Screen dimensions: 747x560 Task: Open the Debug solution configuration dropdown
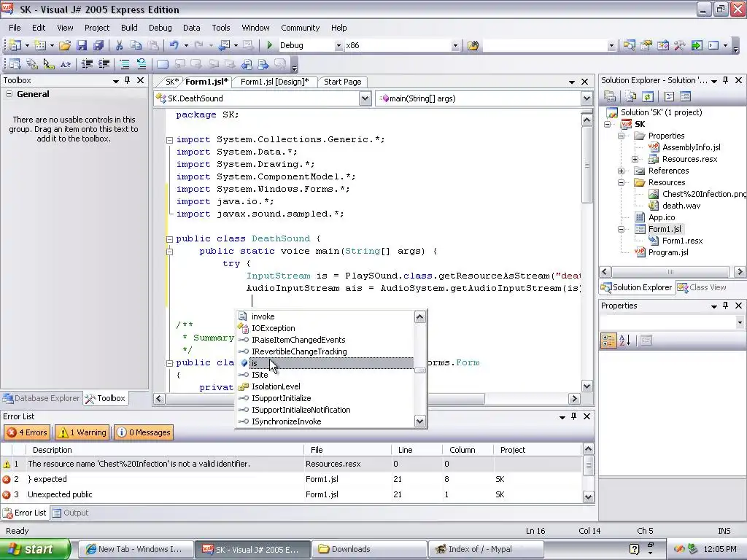coord(338,46)
